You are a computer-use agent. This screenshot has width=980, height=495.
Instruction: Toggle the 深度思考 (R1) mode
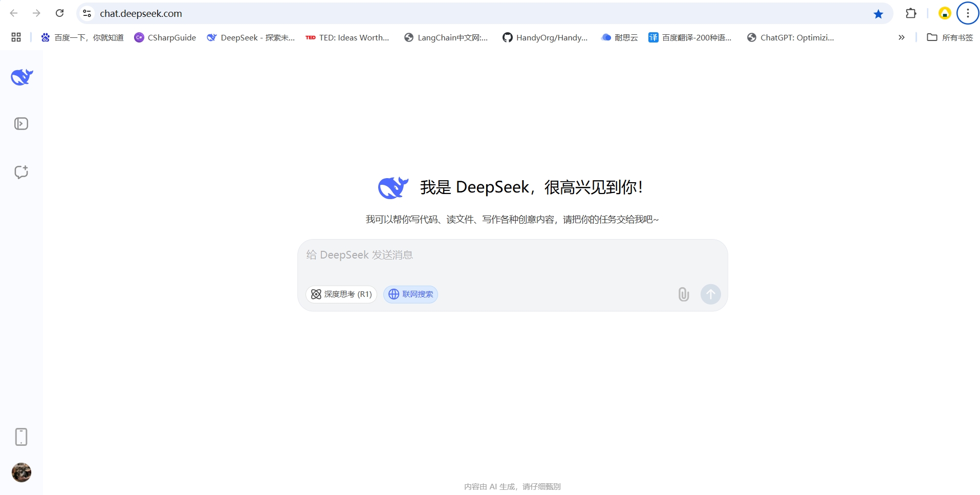[x=341, y=294]
